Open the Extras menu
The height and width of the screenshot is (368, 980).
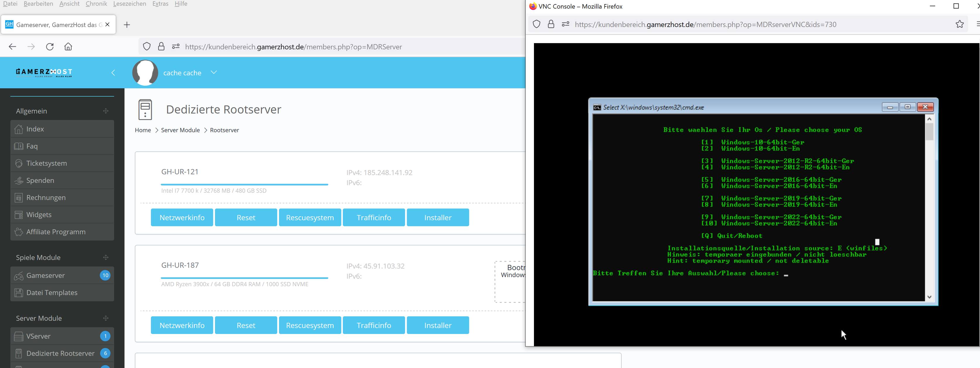click(x=160, y=4)
